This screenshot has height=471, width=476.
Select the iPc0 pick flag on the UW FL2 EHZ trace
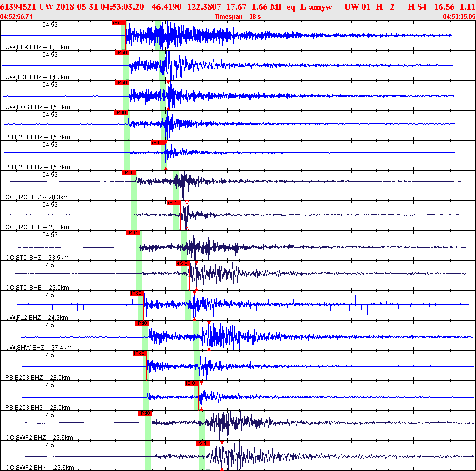[x=136, y=293]
